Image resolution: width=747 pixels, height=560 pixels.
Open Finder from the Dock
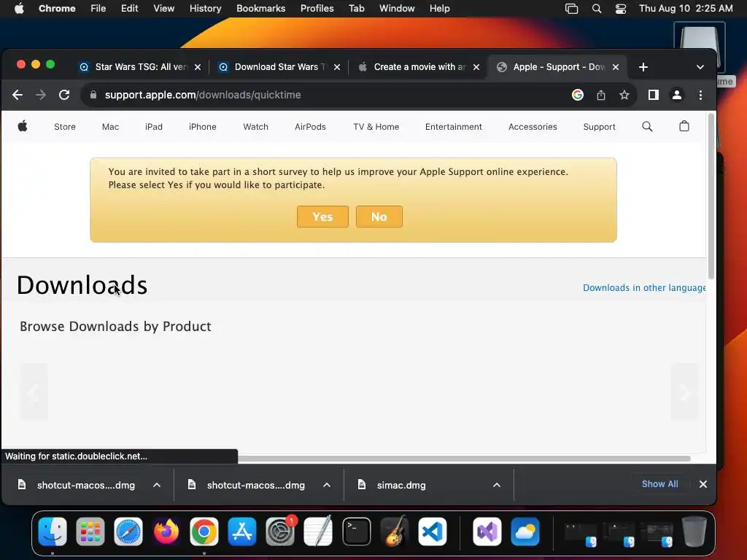coord(53,532)
